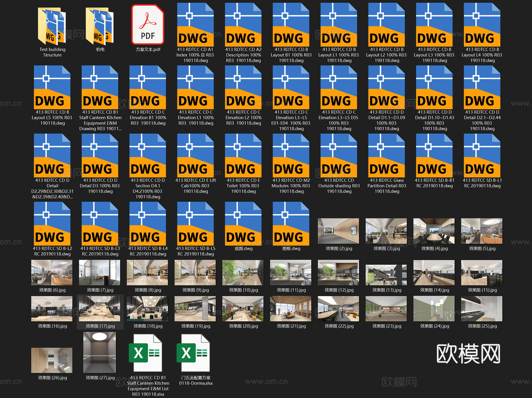Select 413 RDTCC SD B-L5 RC DWG file
Image resolution: width=532 pixels, height=398 pixels.
pyautogui.click(x=195, y=224)
